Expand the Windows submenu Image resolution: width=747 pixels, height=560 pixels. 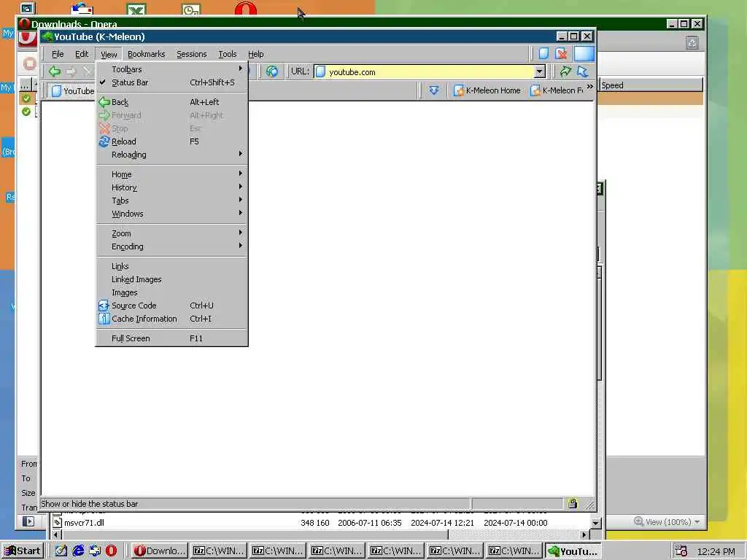pos(172,214)
